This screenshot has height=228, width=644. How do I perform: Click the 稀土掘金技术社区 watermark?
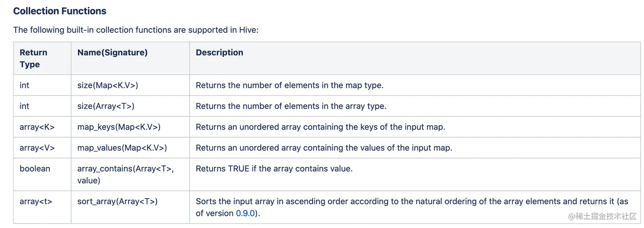[602, 216]
